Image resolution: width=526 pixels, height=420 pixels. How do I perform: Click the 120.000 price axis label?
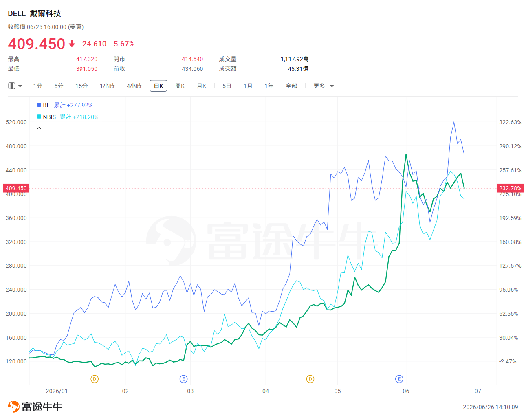(x=16, y=361)
